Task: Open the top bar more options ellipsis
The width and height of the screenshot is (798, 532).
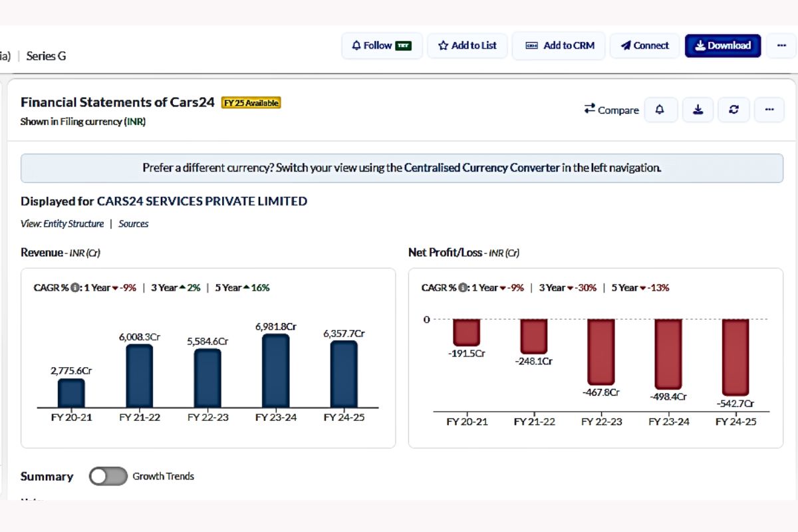Action: (781, 46)
